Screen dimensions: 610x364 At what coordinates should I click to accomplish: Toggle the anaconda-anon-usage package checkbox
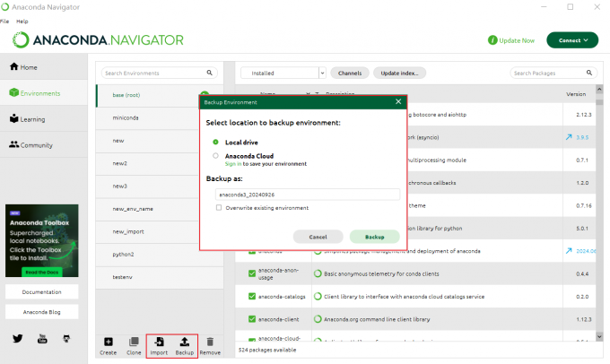pyautogui.click(x=252, y=273)
